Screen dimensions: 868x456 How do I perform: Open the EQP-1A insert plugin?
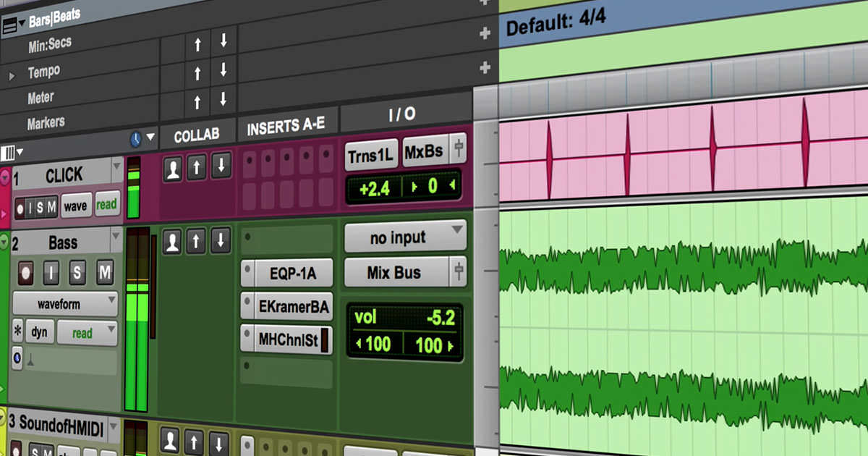287,274
